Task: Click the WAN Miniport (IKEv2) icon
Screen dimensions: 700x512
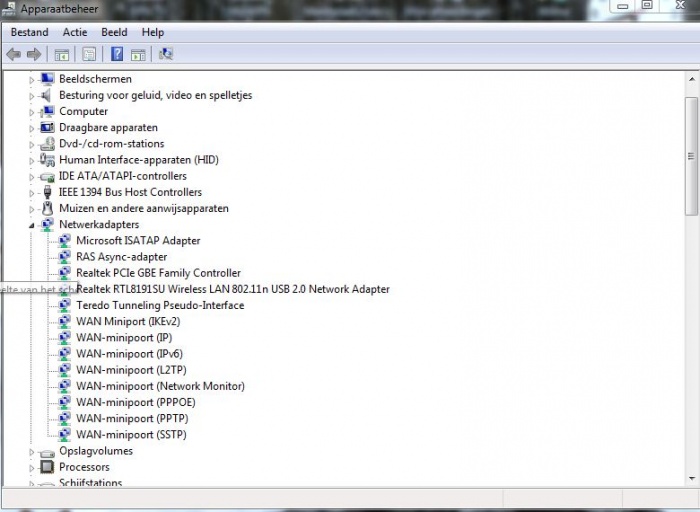Action: pyautogui.click(x=64, y=321)
